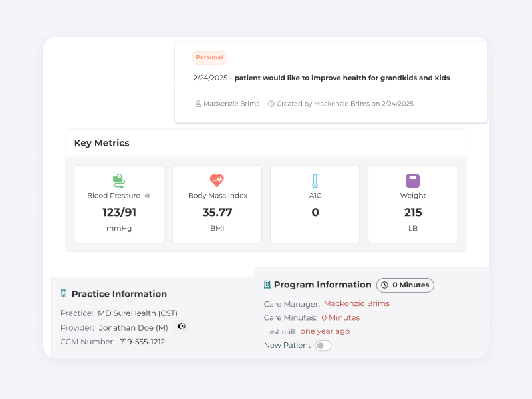Click the person icon beside Mackenzie Brims in the note
This screenshot has width=532, height=399.
tap(198, 104)
